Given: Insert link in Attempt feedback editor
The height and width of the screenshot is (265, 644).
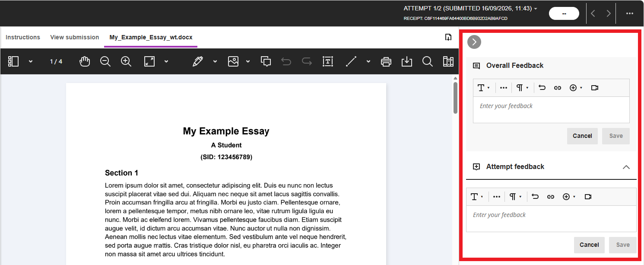Looking at the screenshot, I should 551,197.
